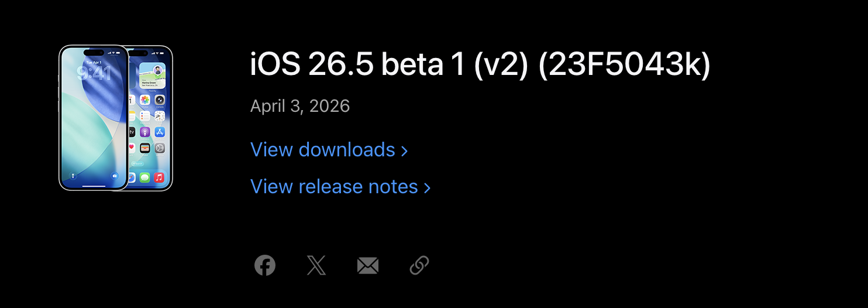The width and height of the screenshot is (868, 308).
Task: Click the Photos app icon in the iPhone image
Action: click(145, 100)
